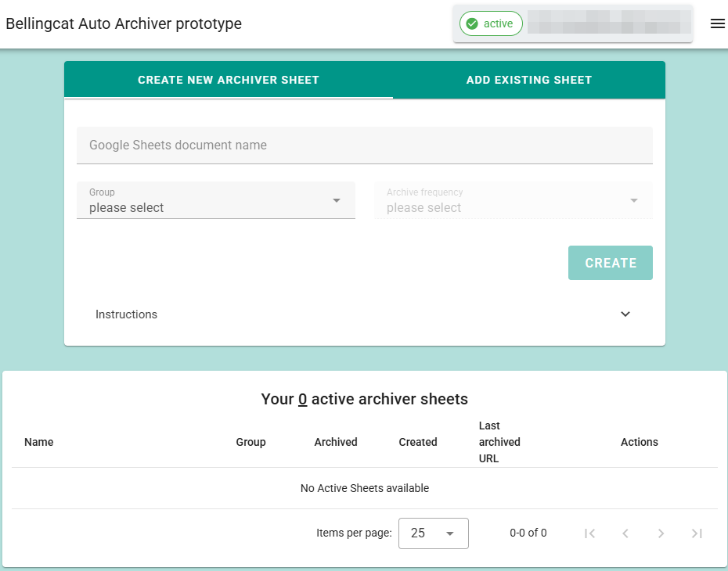Switch to Create New Archiver Sheet tab

tap(229, 80)
